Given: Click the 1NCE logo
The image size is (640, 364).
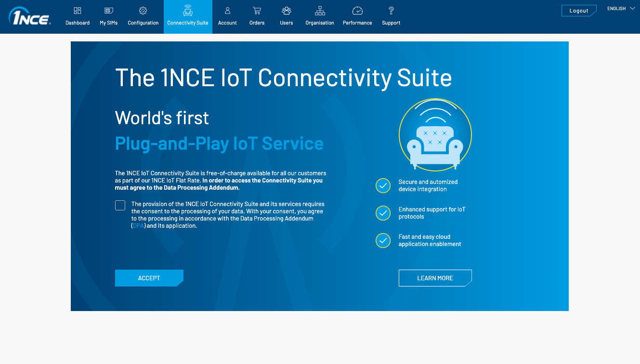Looking at the screenshot, I should (29, 16).
